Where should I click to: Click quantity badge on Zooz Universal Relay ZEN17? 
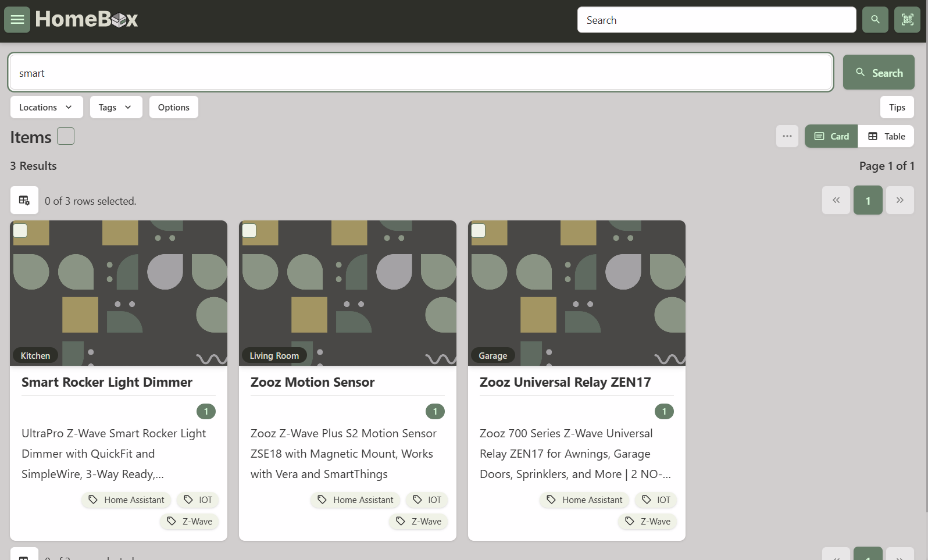(x=664, y=411)
